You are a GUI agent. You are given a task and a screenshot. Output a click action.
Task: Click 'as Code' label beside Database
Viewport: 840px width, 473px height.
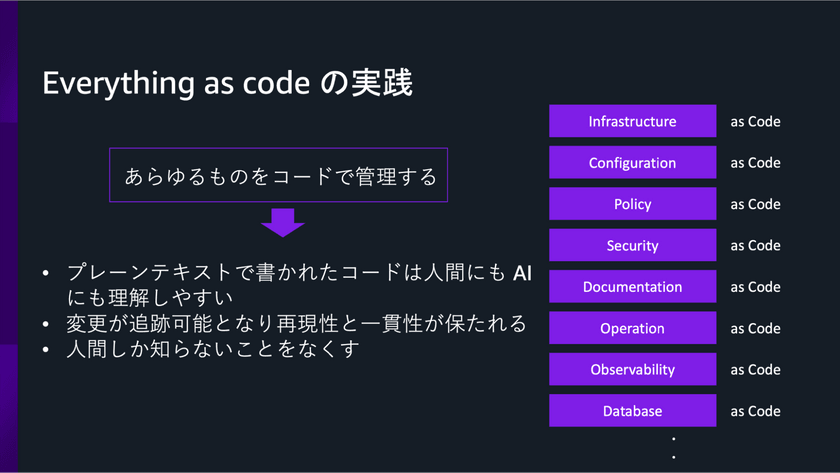755,411
